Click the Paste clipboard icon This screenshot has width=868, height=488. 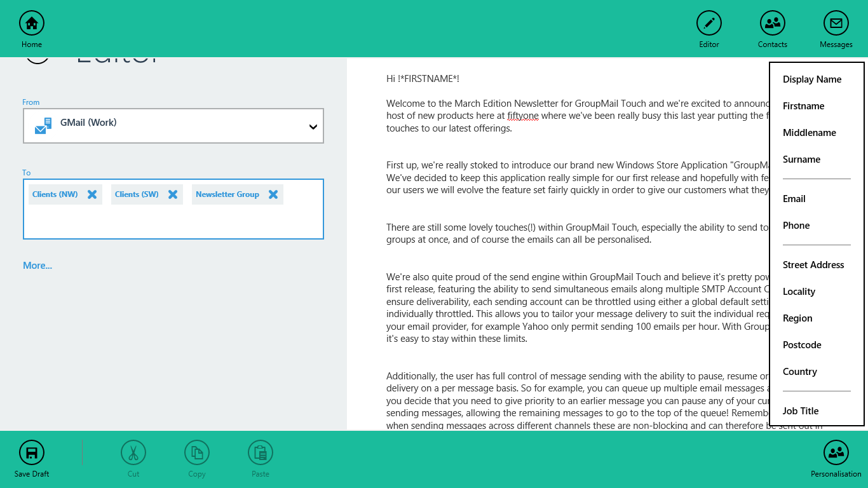pyautogui.click(x=261, y=452)
